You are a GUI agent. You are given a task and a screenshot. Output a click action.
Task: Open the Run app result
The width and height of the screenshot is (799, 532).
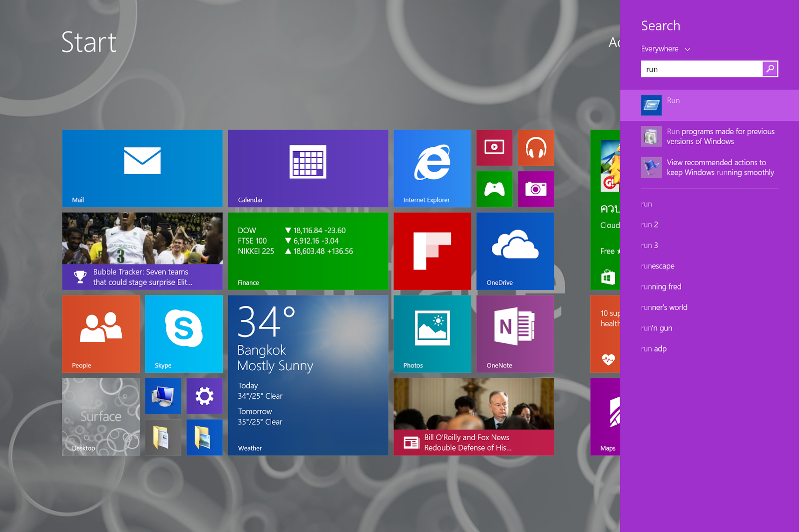coord(710,105)
